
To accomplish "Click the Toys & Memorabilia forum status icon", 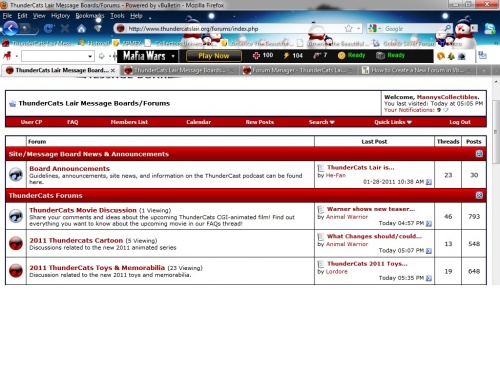I will [16, 271].
